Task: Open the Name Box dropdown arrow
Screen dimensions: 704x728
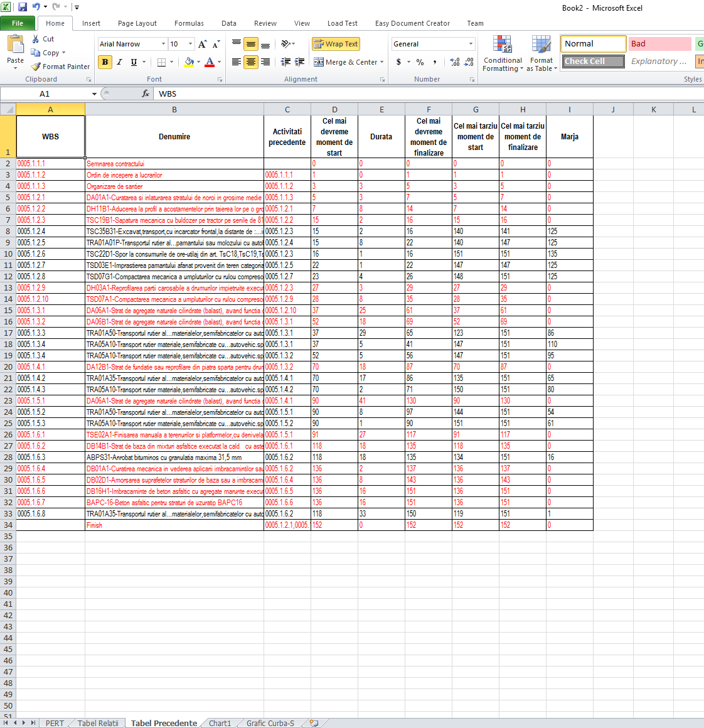Action: click(x=94, y=94)
